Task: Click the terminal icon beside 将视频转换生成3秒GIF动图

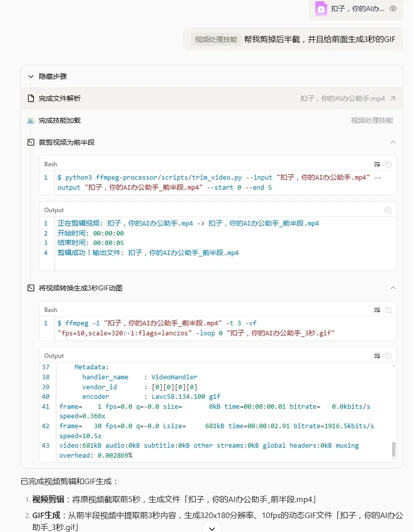Action: point(31,288)
